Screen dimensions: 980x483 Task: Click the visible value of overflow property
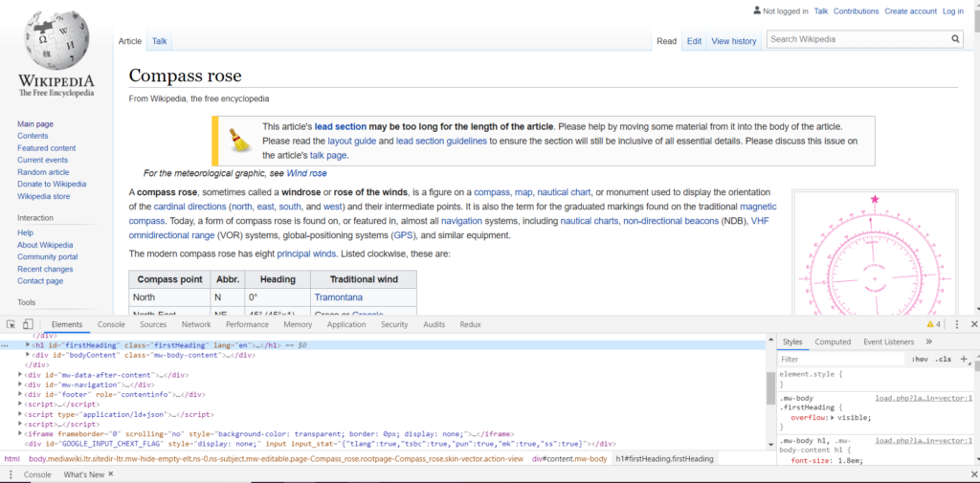tap(852, 417)
